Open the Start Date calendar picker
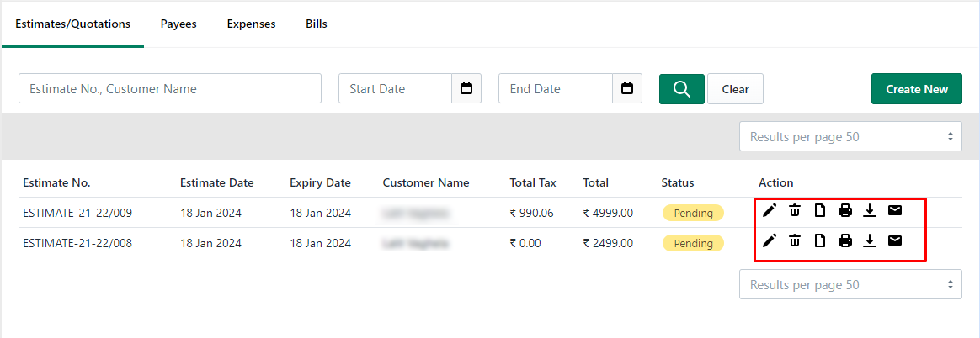This screenshot has height=338, width=980. click(466, 88)
